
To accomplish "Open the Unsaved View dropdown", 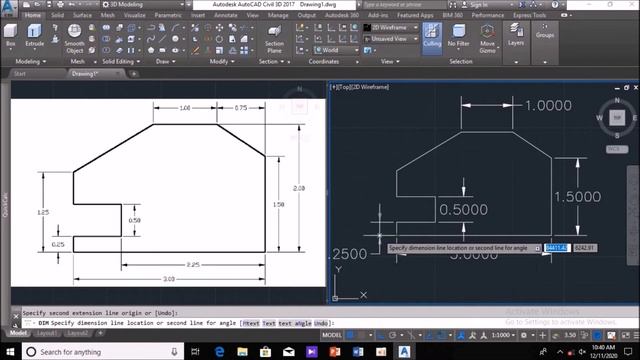I will coord(391,39).
